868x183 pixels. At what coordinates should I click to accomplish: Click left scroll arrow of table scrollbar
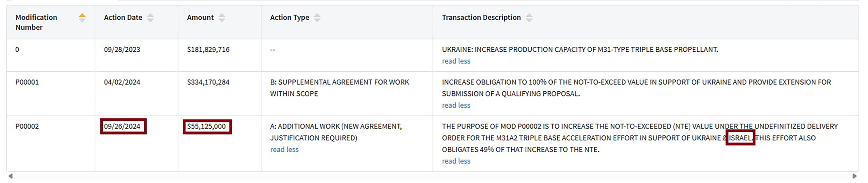click(x=11, y=176)
